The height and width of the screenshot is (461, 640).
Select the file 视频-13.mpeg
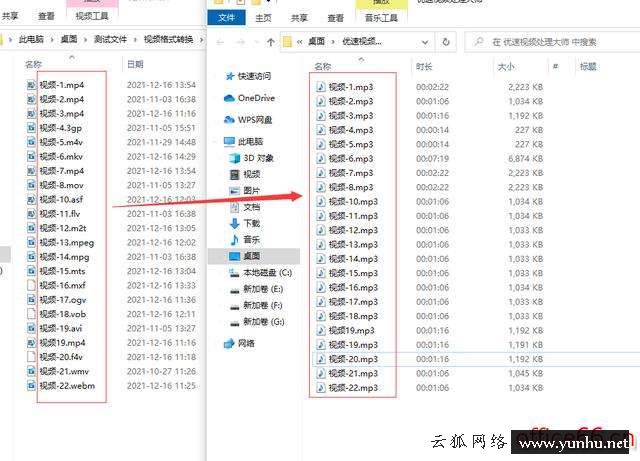67,243
